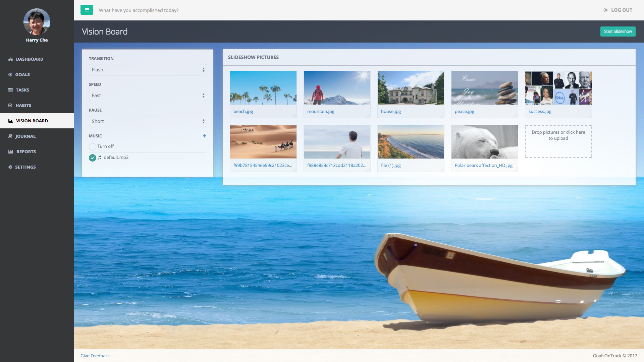644x362 pixels.
Task: Open the Transition dropdown showing Flash
Action: tap(148, 70)
